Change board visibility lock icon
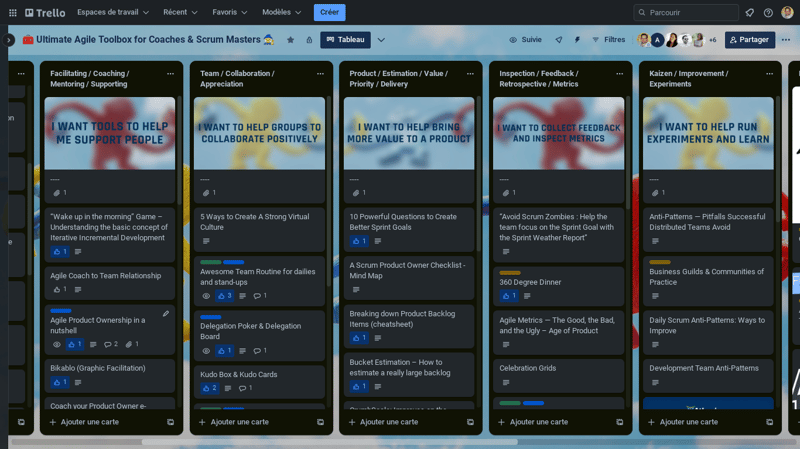The image size is (800, 449). pyautogui.click(x=309, y=40)
